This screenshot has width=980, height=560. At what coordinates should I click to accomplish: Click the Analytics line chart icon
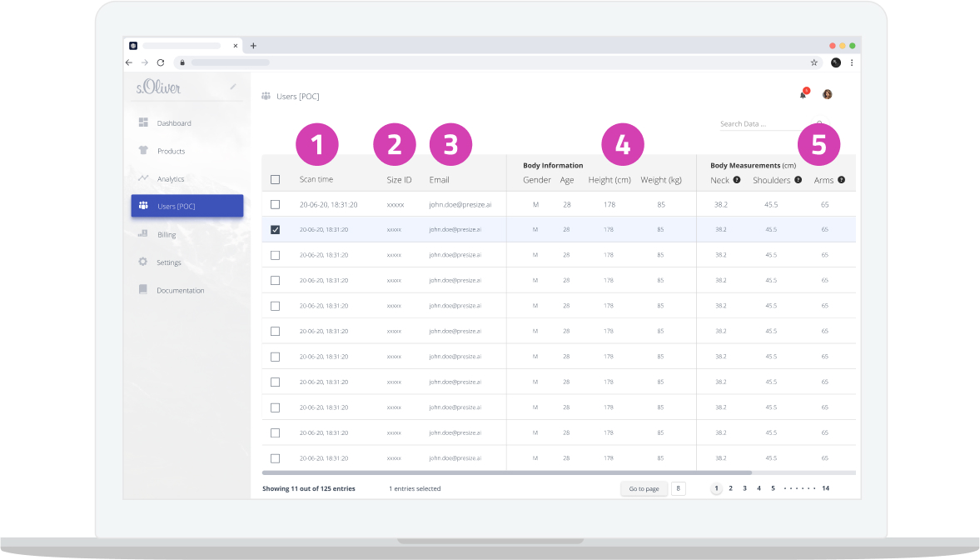pyautogui.click(x=143, y=178)
